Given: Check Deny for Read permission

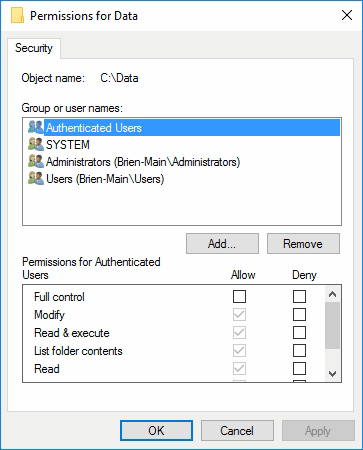Looking at the screenshot, I should click(x=299, y=368).
